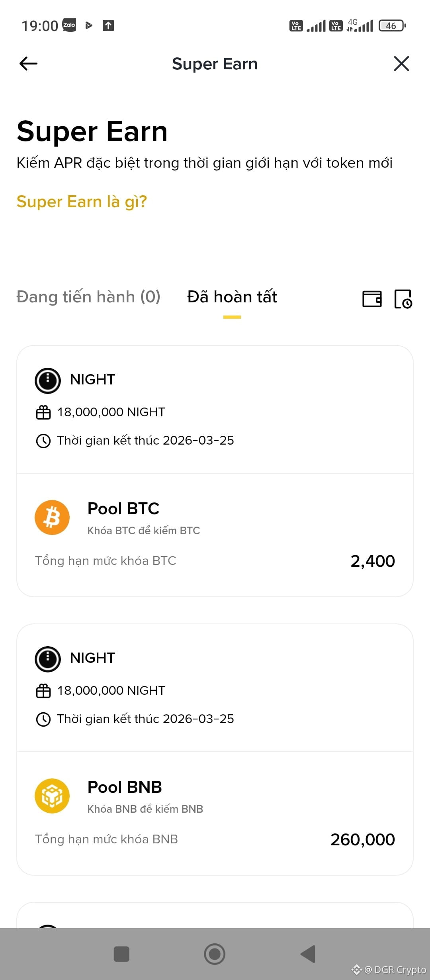Tap the back arrow icon

click(28, 64)
